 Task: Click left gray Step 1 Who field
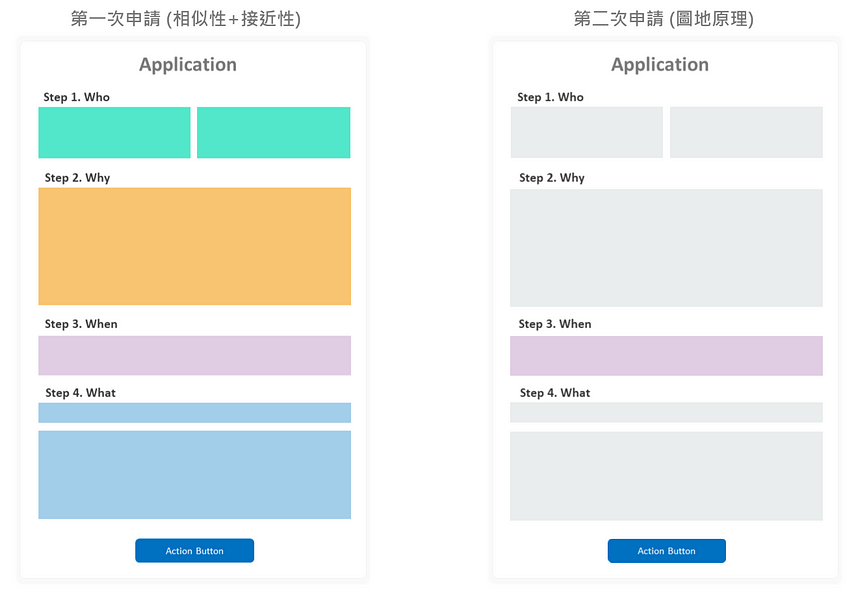587,132
